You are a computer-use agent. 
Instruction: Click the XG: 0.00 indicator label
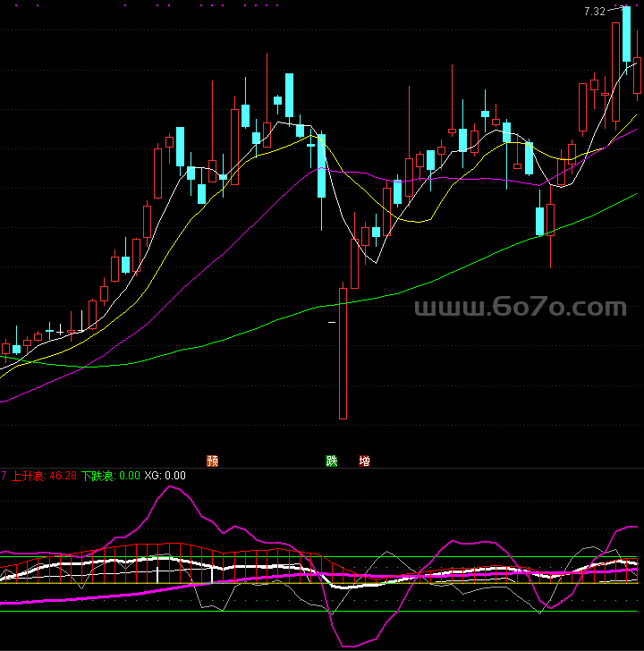coord(165,476)
